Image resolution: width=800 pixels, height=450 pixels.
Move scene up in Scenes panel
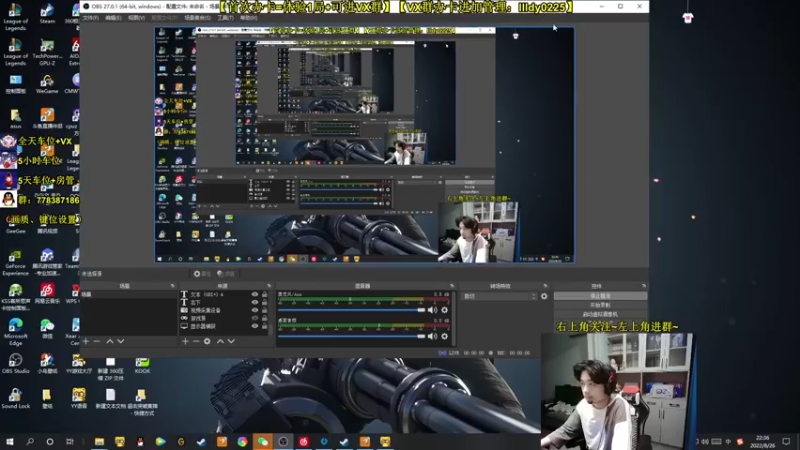tap(109, 341)
